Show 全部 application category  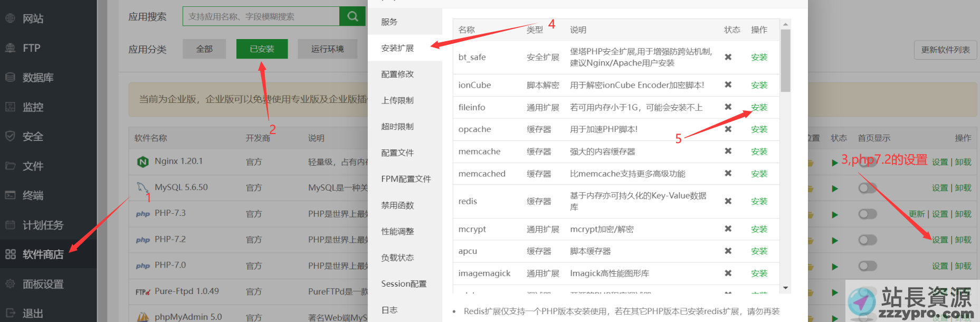pos(204,49)
